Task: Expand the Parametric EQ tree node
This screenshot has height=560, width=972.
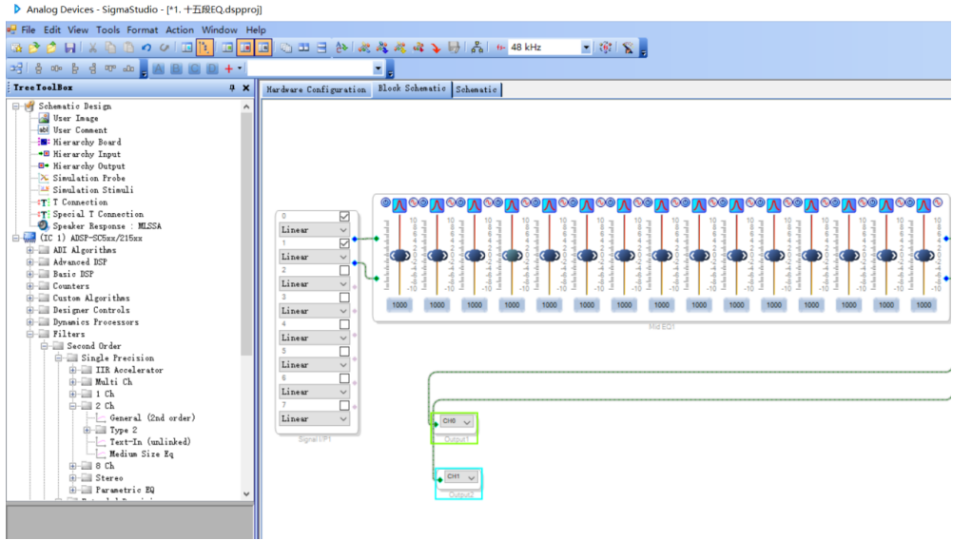Action: coord(72,490)
